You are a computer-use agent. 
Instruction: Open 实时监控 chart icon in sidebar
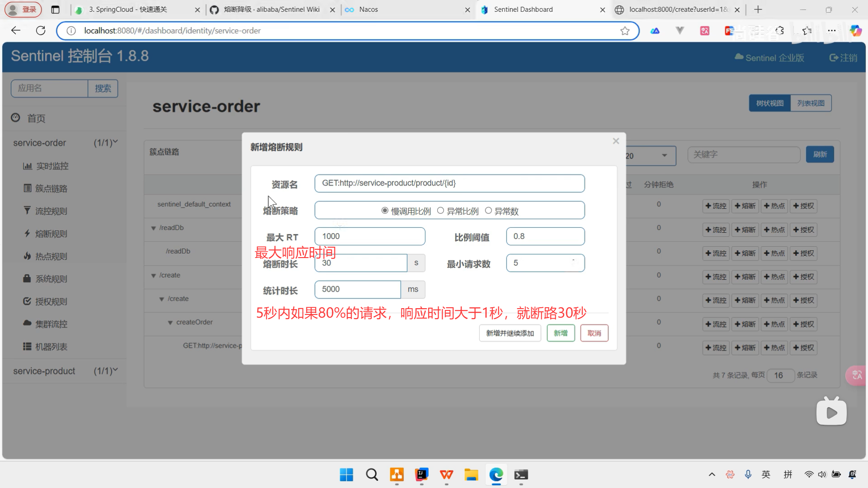tap(28, 166)
